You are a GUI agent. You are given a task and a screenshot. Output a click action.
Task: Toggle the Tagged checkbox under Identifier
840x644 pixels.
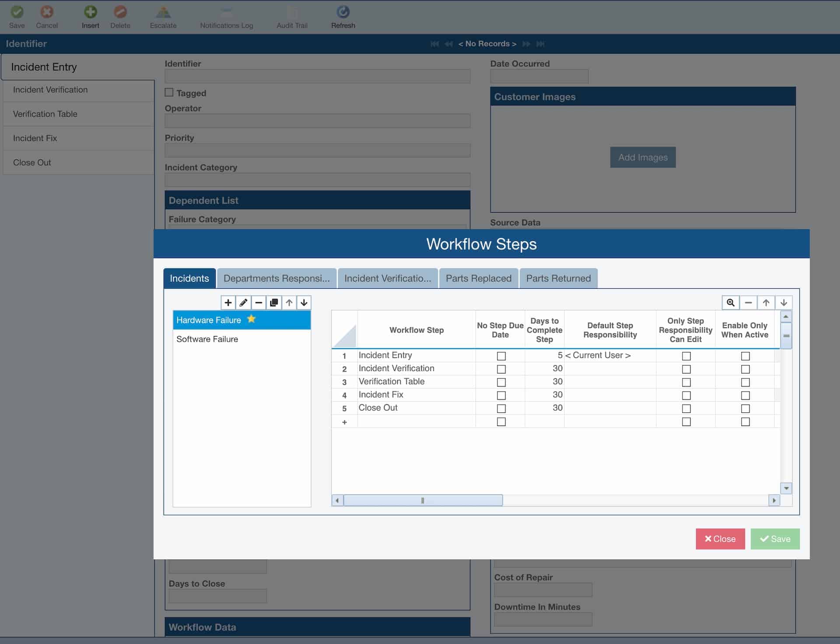click(x=169, y=92)
